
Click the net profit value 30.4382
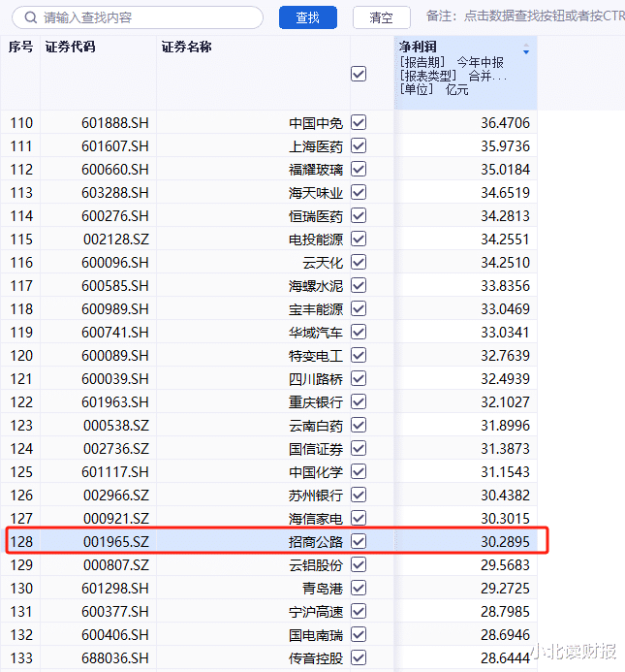point(505,496)
